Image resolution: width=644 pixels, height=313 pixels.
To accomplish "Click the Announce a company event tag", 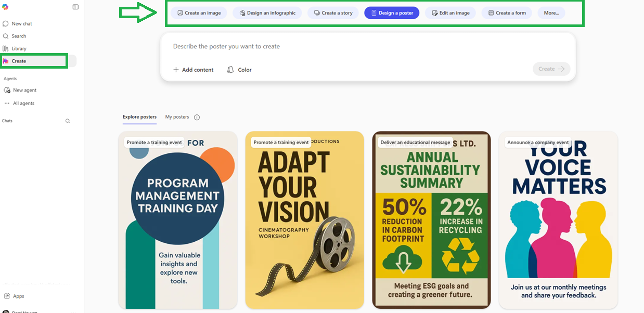I will tap(538, 142).
